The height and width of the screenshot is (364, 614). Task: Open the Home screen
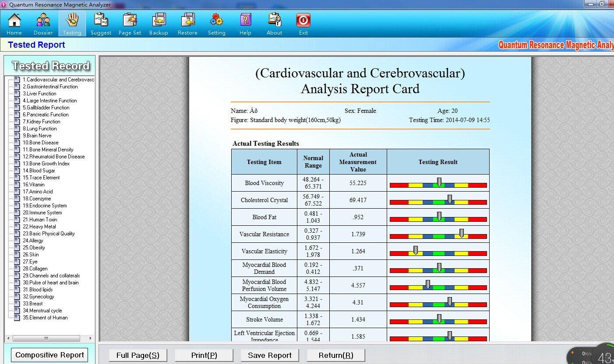[x=14, y=23]
